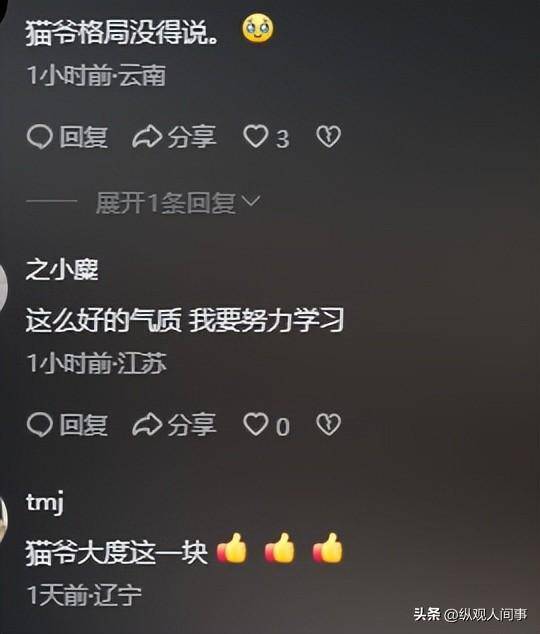Click the chevron next to 展开1条回复
The image size is (540, 634).
(251, 200)
